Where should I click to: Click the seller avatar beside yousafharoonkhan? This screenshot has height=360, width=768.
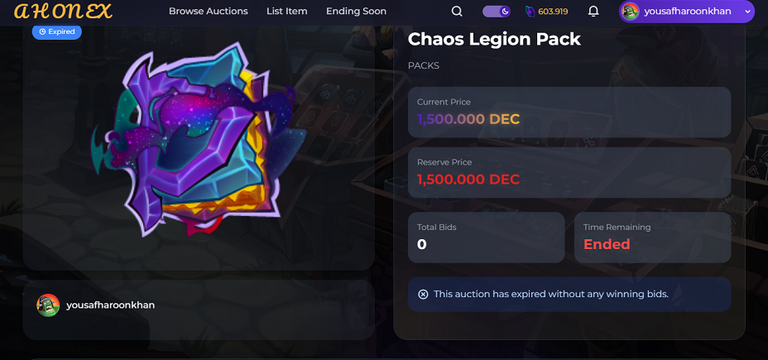(x=48, y=305)
